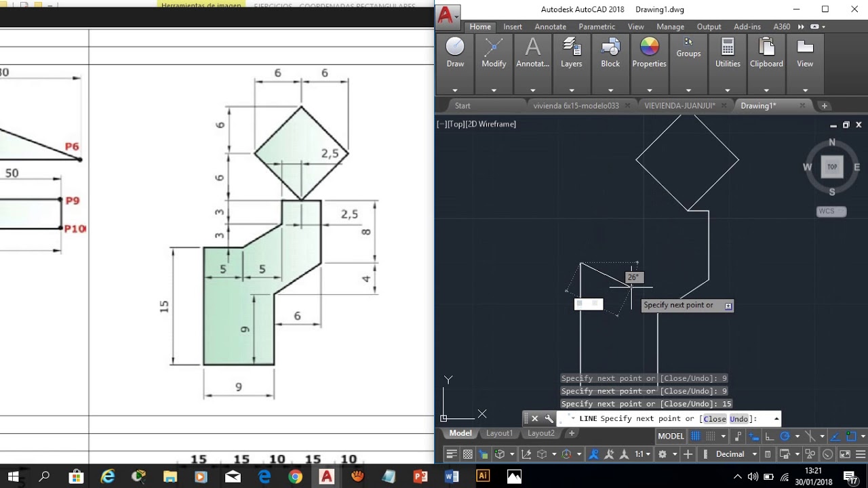Toggle Isometric Drafting in status bar

(810, 436)
